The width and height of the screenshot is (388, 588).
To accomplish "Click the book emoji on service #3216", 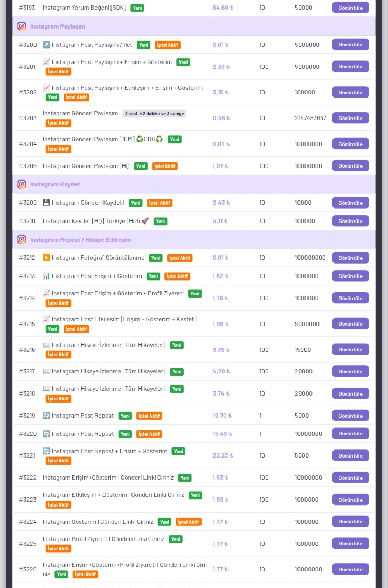I will (46, 345).
